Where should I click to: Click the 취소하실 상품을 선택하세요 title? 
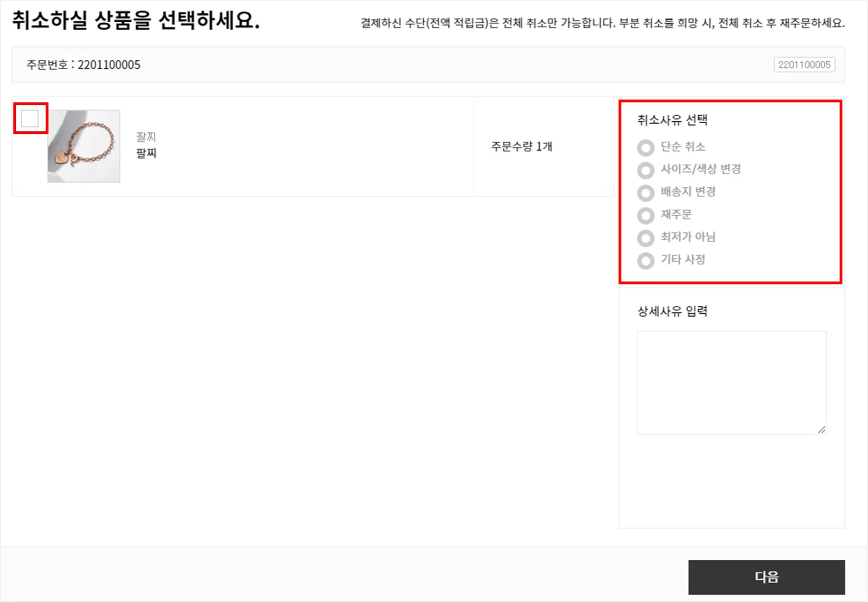coord(136,20)
